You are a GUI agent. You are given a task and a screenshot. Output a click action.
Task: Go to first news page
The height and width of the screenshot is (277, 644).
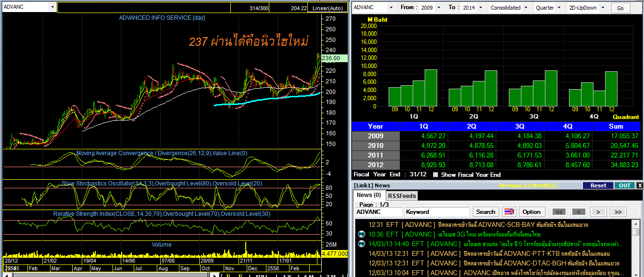pos(559,212)
